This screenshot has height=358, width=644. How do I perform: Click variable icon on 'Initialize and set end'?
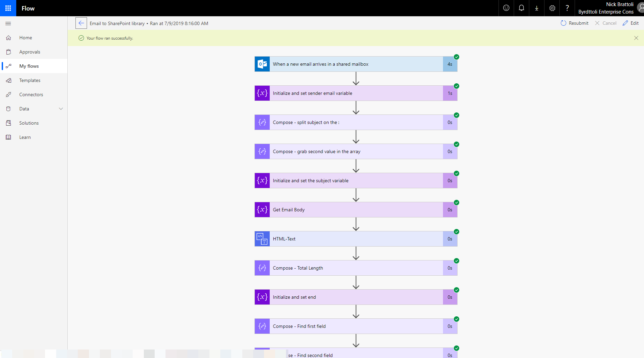pyautogui.click(x=262, y=297)
